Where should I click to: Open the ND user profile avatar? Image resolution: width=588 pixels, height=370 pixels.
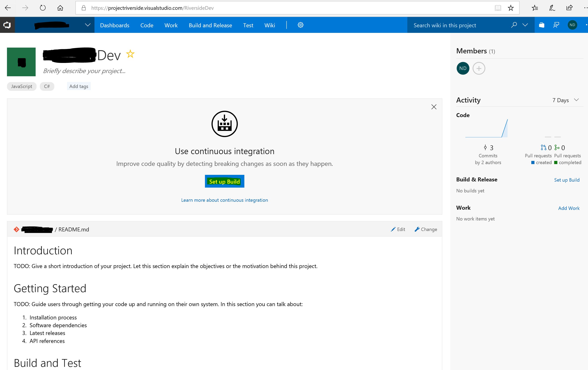pos(572,25)
